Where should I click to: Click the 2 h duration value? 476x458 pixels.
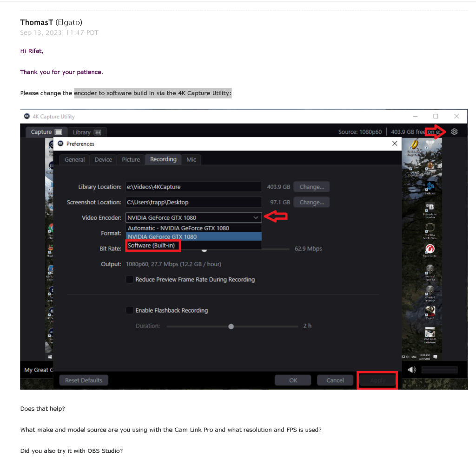click(x=307, y=326)
